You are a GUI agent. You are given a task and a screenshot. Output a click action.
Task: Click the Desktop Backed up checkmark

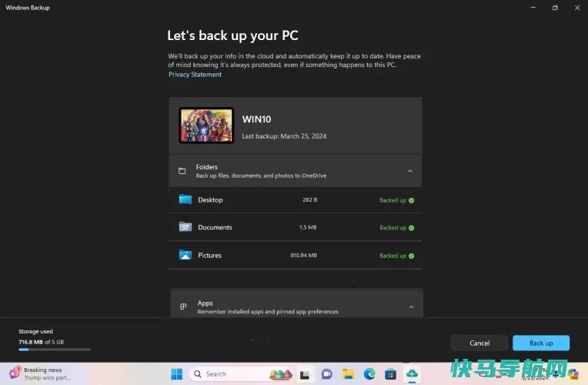(x=412, y=200)
